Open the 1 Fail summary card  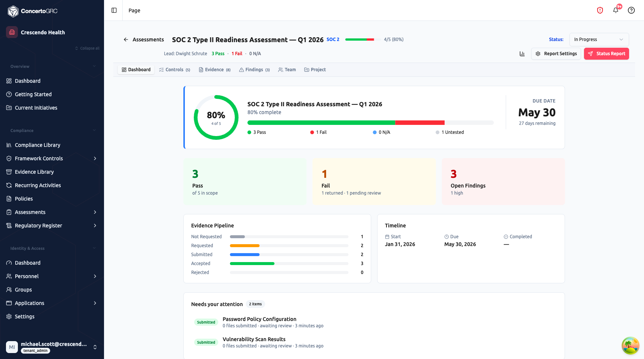click(x=374, y=182)
